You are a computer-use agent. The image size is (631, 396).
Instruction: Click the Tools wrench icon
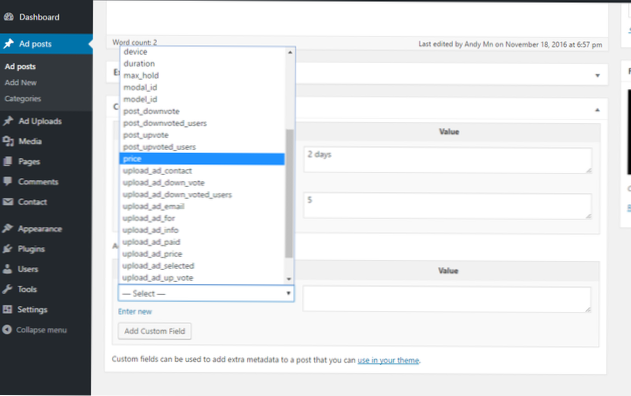point(8,289)
